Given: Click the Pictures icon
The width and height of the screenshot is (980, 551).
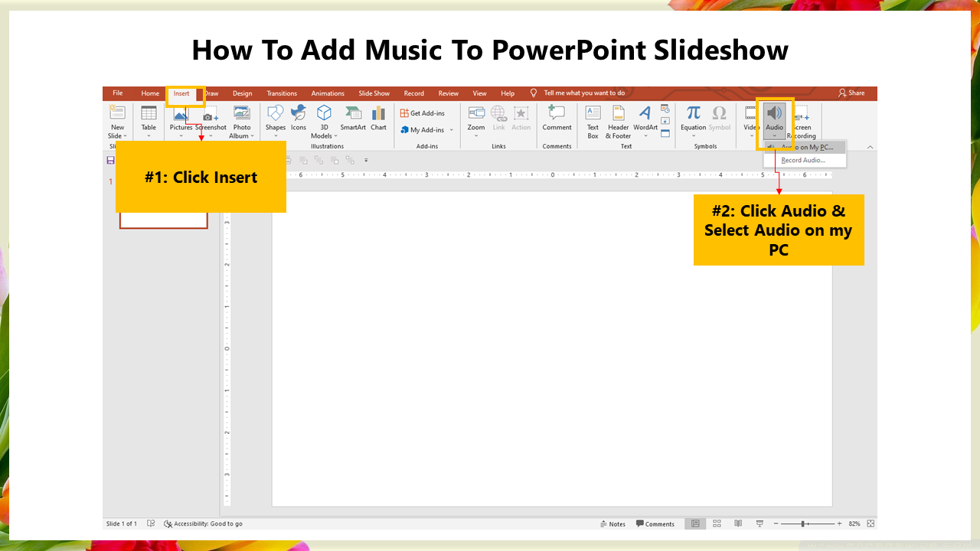Looking at the screenshot, I should click(x=181, y=115).
